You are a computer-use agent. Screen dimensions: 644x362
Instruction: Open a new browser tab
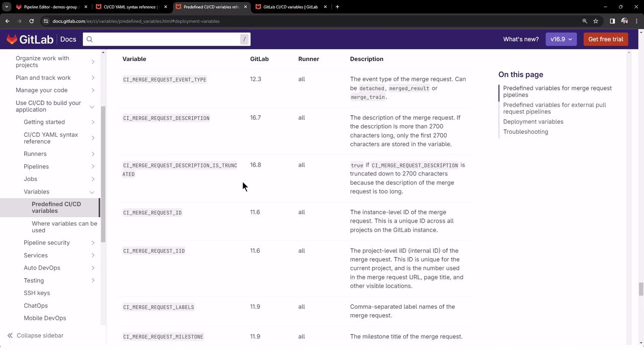pos(337,7)
